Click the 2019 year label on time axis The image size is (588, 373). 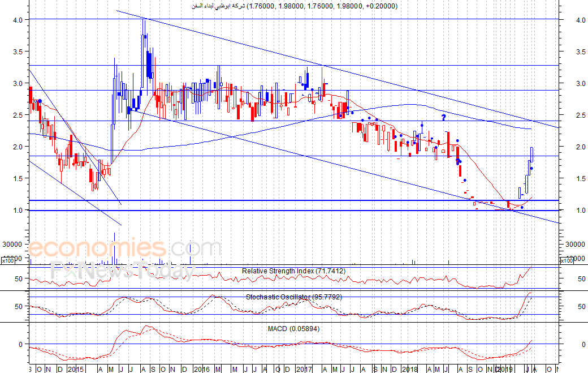tap(504, 370)
